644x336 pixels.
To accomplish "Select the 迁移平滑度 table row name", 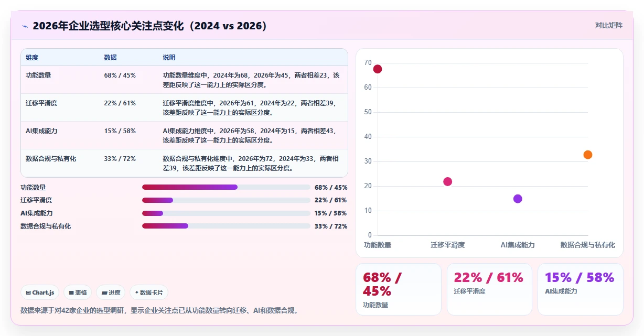I will [x=41, y=103].
